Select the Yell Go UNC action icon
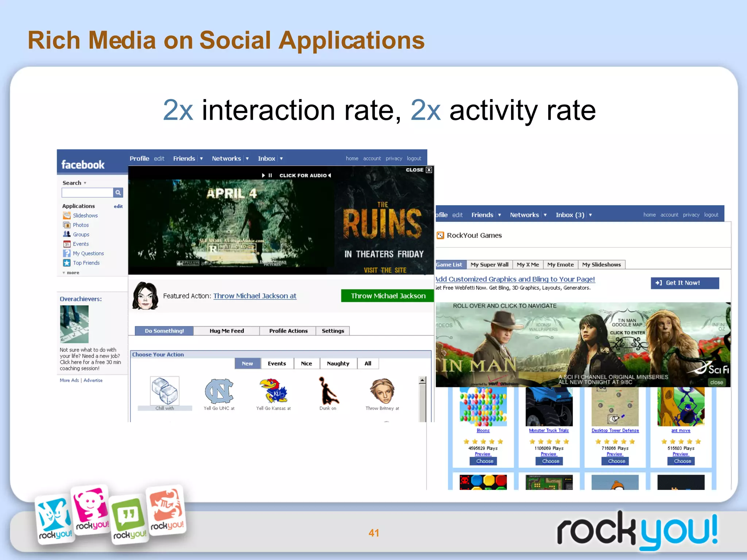 pos(219,391)
